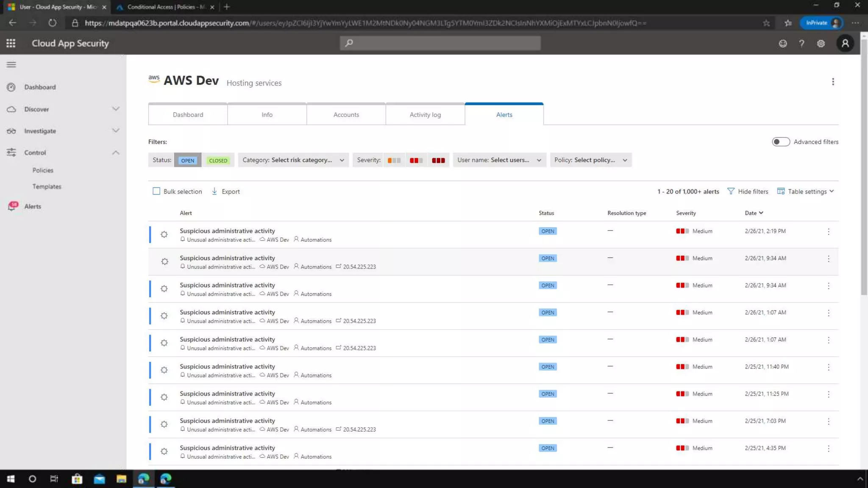Select the Alerts tab

click(x=504, y=114)
